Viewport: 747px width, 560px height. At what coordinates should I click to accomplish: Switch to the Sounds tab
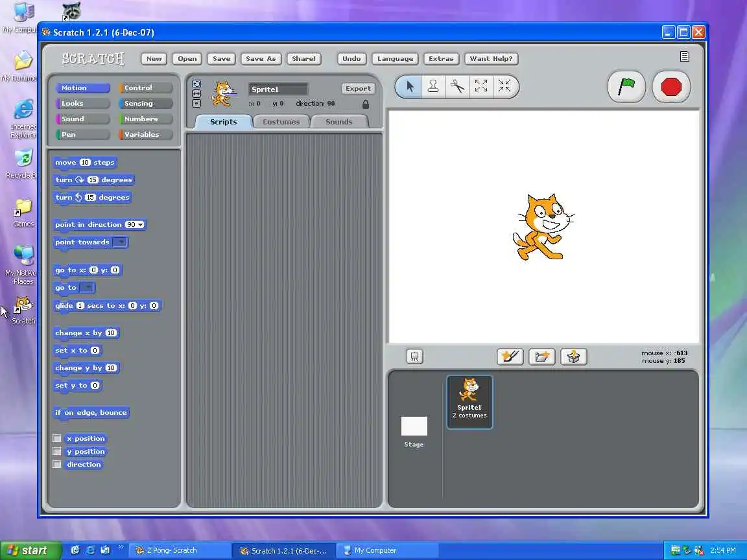[x=338, y=122]
